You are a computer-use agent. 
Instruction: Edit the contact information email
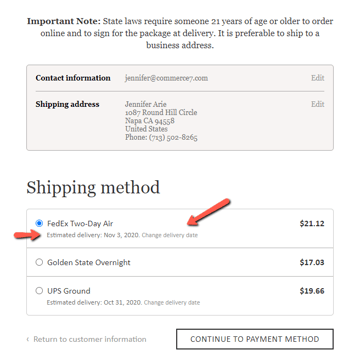(x=317, y=78)
